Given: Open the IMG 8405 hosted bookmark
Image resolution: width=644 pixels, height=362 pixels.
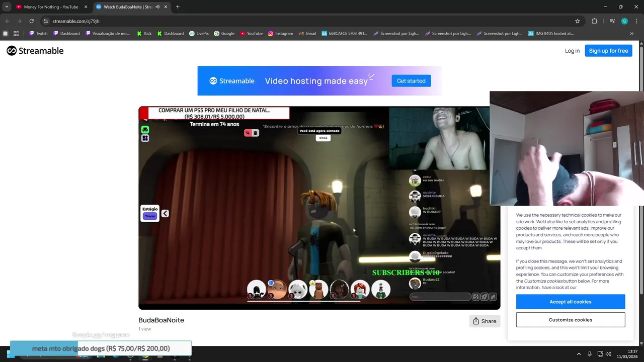Looking at the screenshot, I should point(550,33).
